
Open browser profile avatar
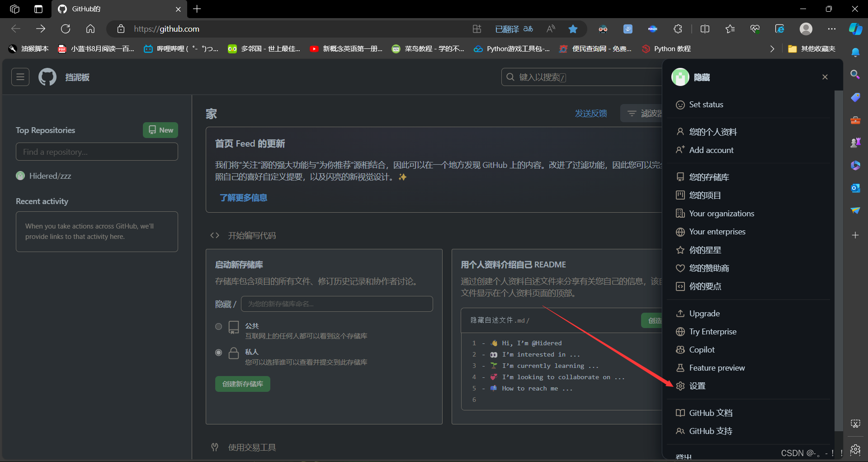pyautogui.click(x=806, y=29)
